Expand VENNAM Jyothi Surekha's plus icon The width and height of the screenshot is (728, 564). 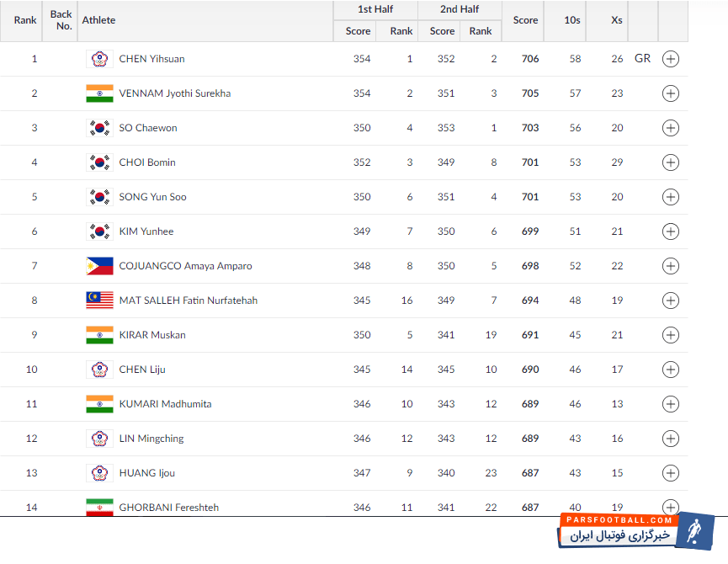coord(670,93)
